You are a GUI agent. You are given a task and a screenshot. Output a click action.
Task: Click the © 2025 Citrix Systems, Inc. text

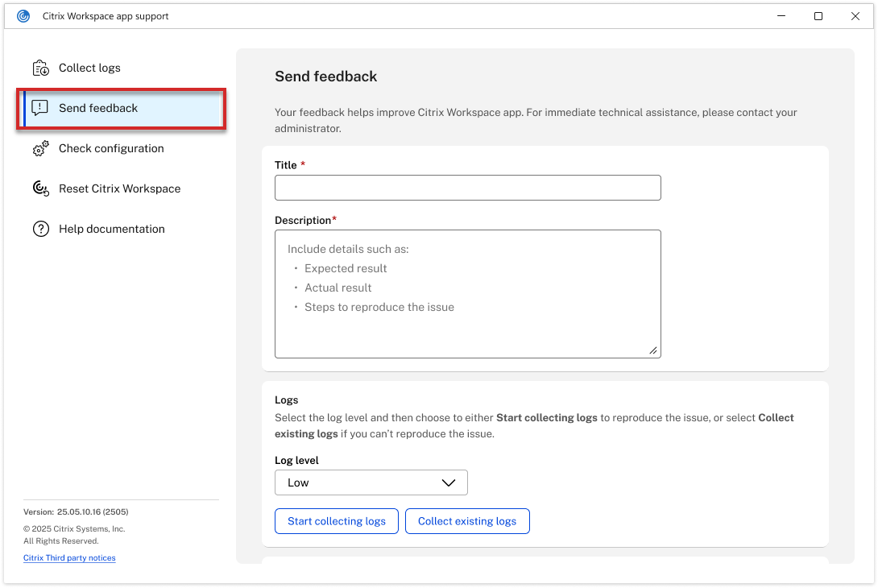coord(74,528)
